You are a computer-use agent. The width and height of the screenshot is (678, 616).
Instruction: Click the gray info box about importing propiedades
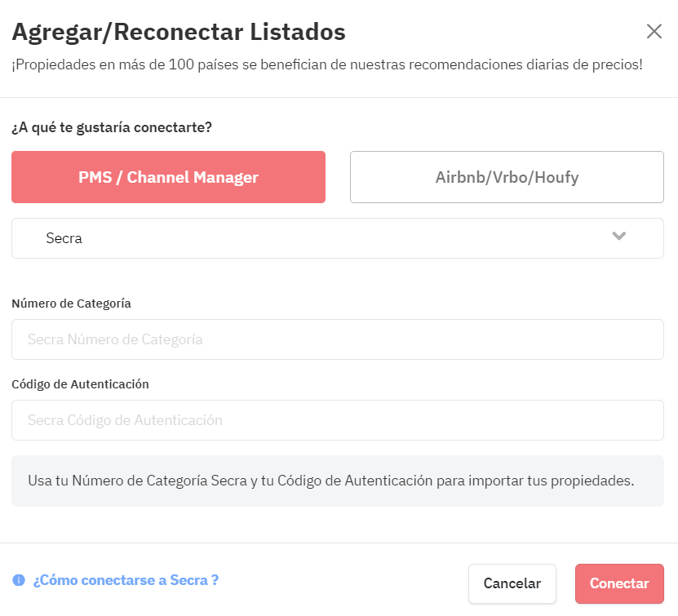click(337, 481)
